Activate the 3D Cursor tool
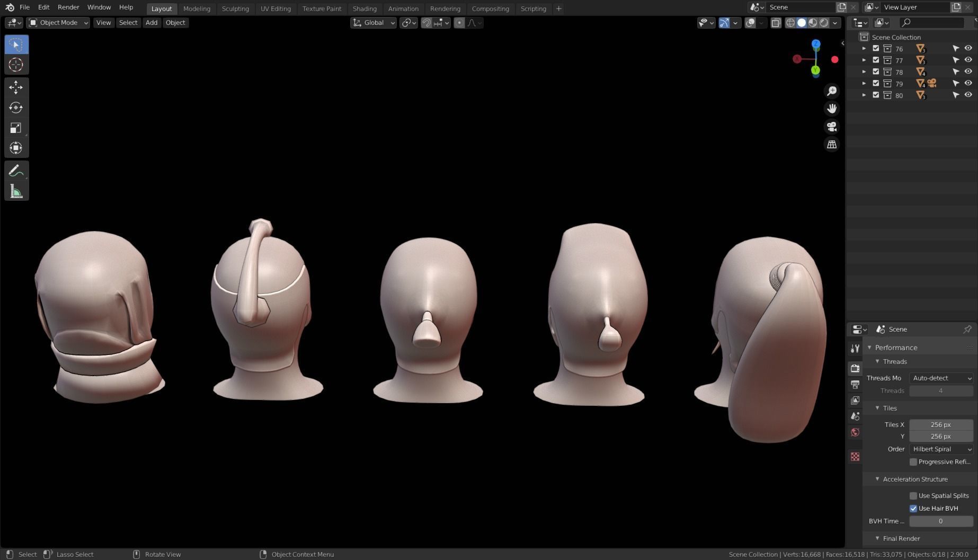The image size is (978, 560). 16,65
